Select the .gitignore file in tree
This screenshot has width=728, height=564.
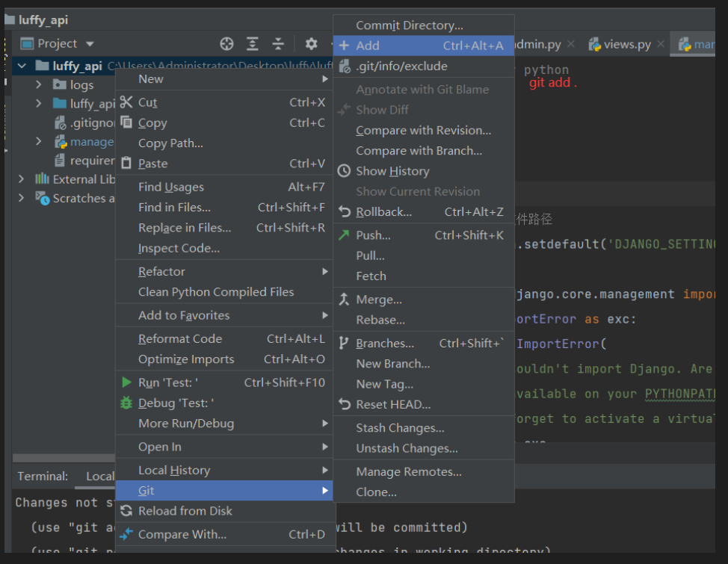[91, 123]
